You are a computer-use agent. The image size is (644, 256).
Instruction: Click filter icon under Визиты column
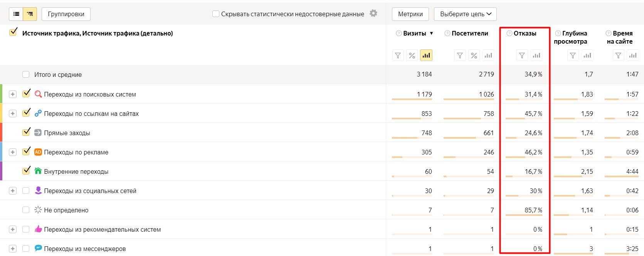[398, 56]
